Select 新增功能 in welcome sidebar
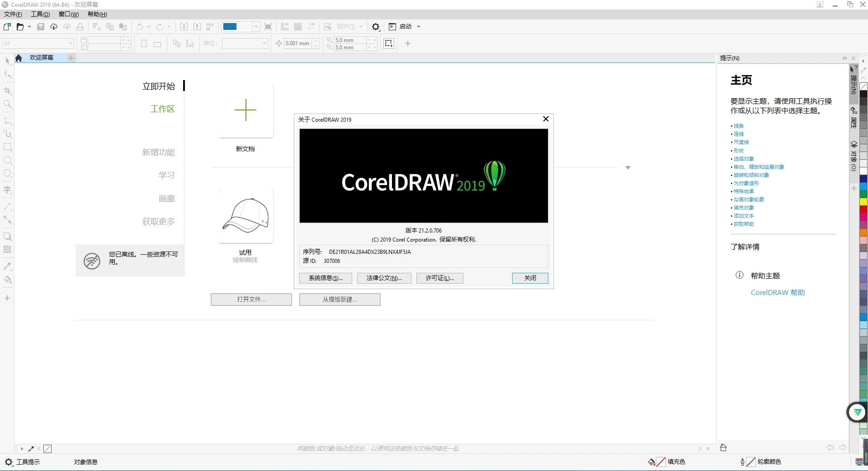This screenshot has width=868, height=471. click(158, 152)
